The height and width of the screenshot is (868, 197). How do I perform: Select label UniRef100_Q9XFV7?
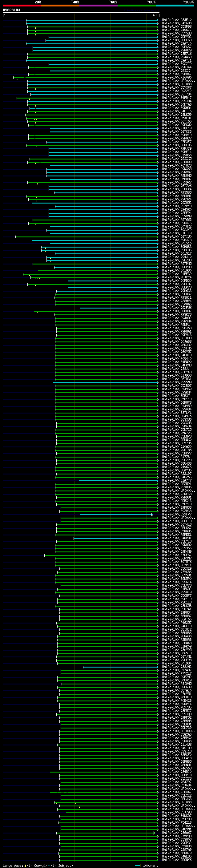177,514
